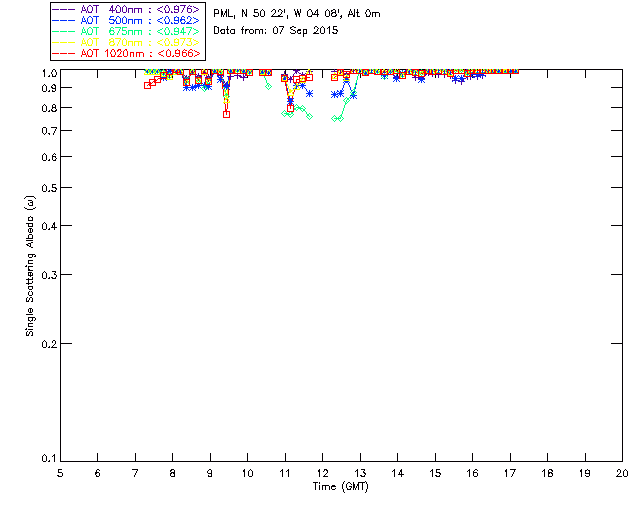Click the 0.2 y-axis tick label

(49, 344)
